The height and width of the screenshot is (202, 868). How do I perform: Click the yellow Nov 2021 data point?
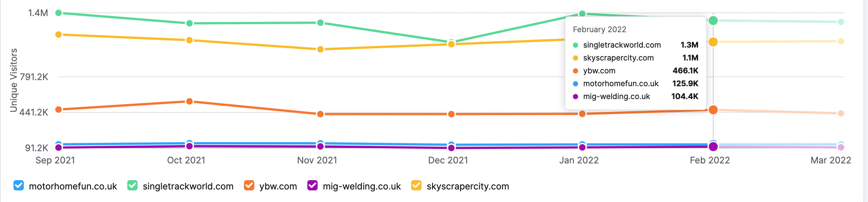321,49
